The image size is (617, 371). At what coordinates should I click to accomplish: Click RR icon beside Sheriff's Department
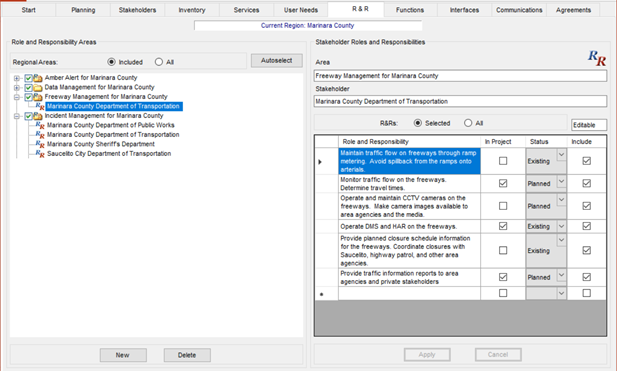(x=40, y=144)
